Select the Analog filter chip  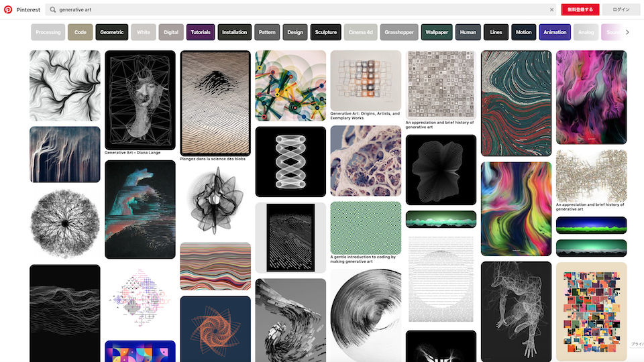point(586,32)
